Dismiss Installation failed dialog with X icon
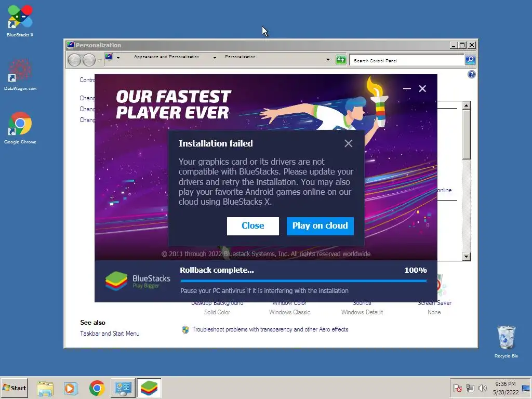The image size is (532, 399). coord(348,143)
